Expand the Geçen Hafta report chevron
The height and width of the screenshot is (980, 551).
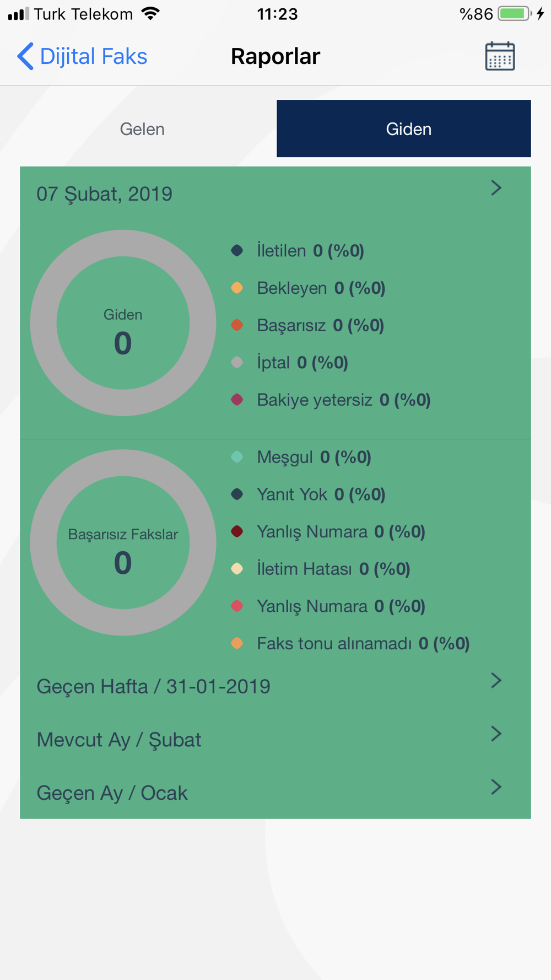496,681
